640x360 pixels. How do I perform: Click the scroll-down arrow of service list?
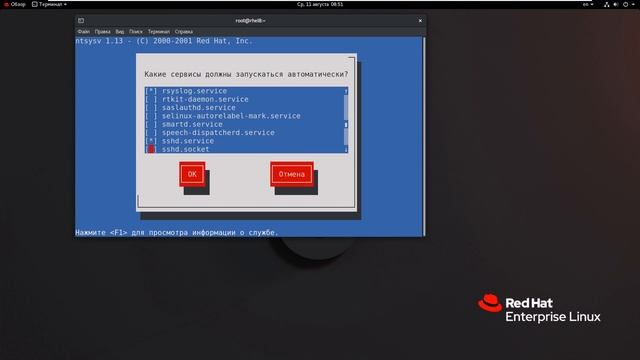point(346,149)
